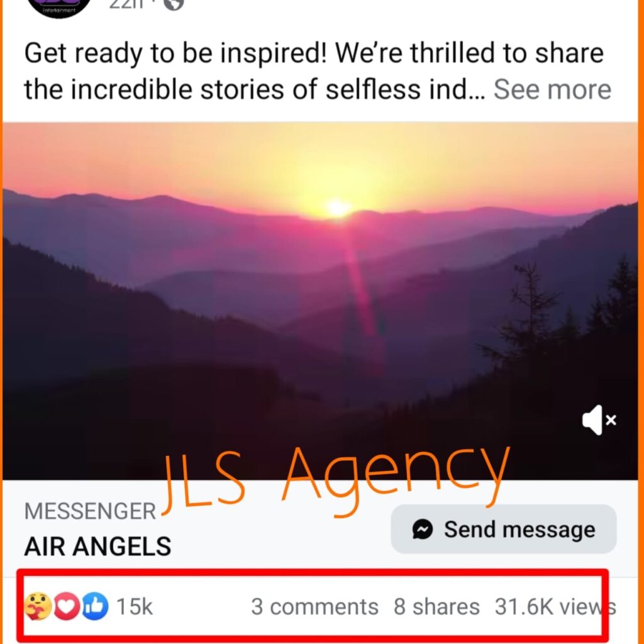The image size is (644, 644).
Task: Play the sunset mountain video
Action: click(x=320, y=301)
